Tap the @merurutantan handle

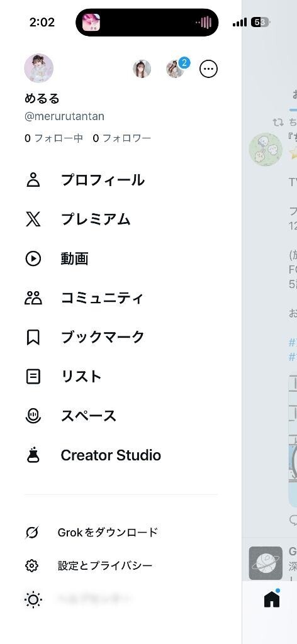coord(64,116)
